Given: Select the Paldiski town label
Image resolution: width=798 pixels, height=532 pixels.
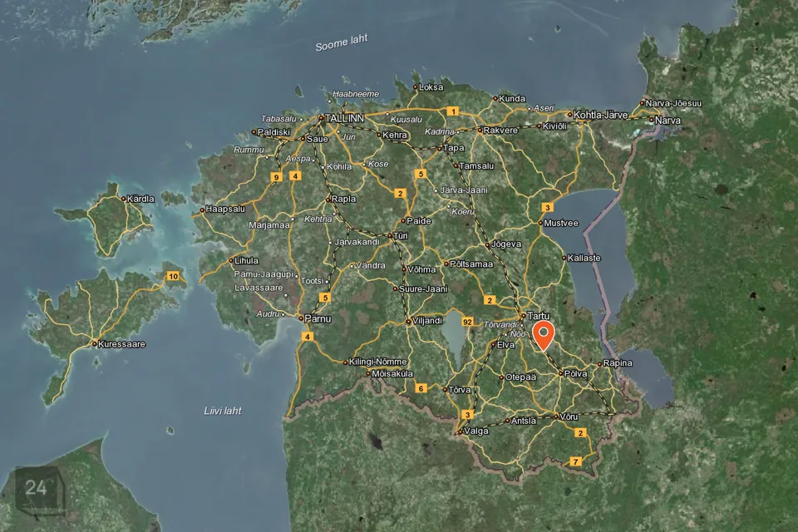Looking at the screenshot, I should (x=273, y=132).
